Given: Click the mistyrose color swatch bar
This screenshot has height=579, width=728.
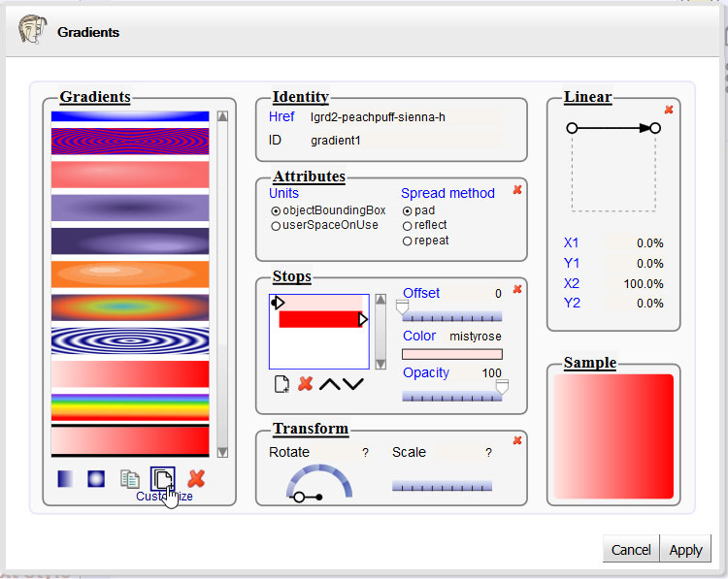Looking at the screenshot, I should (452, 354).
